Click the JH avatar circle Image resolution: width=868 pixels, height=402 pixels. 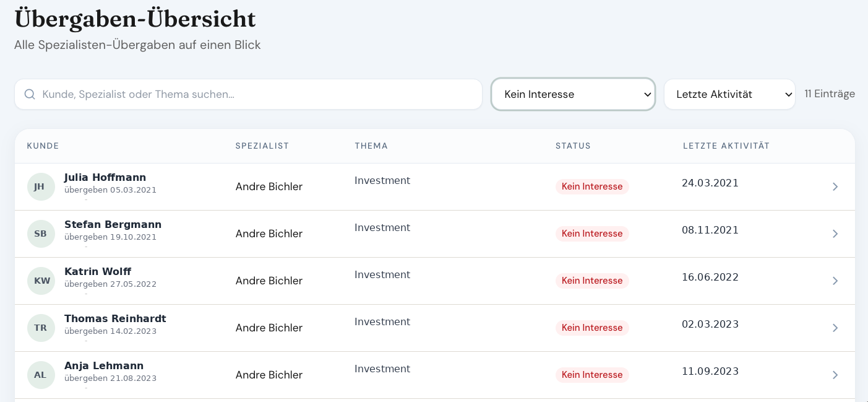pyautogui.click(x=41, y=186)
